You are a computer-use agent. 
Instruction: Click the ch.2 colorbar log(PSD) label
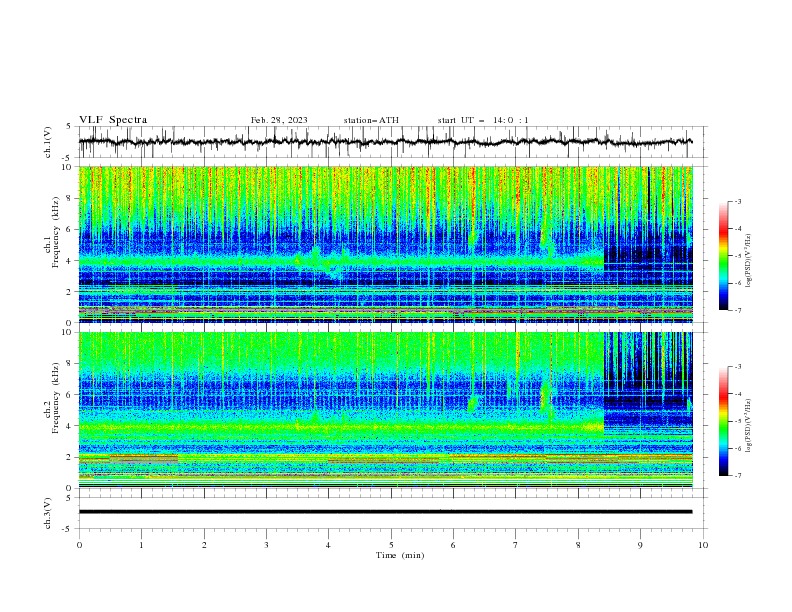pos(748,426)
